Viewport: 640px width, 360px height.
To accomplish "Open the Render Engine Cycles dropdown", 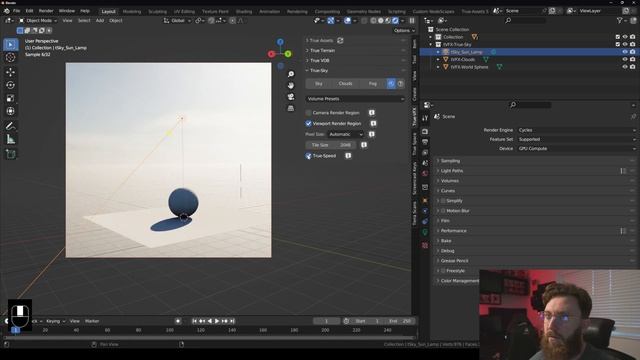I will tap(577, 130).
